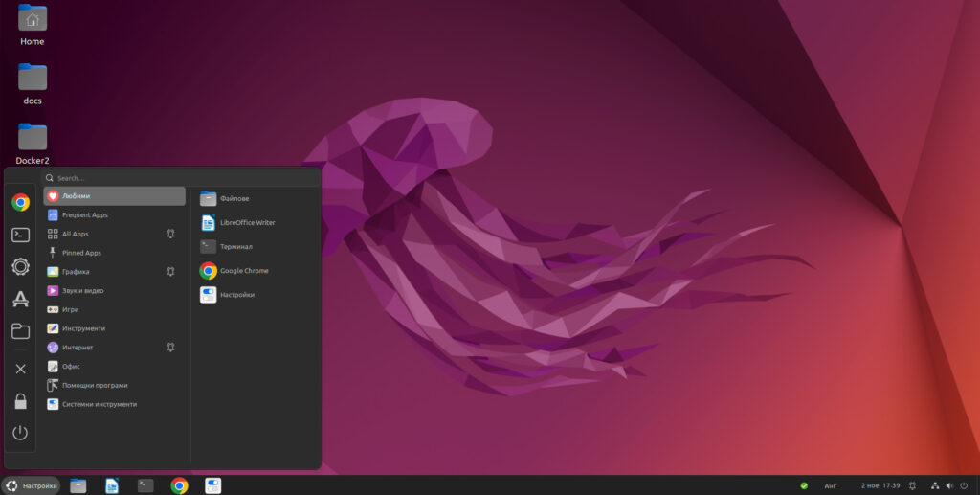Click the volume speaker icon in the tray
Screen dimensions: 980x495
click(949, 485)
